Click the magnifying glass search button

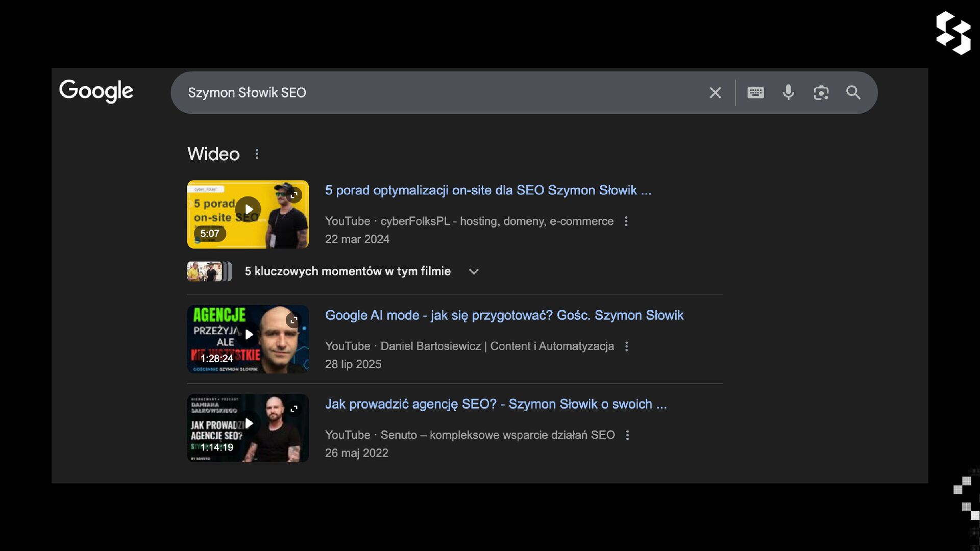(853, 93)
